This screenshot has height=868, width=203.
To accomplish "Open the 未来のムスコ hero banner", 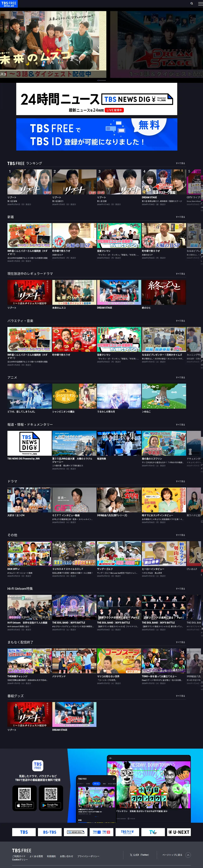I will tap(53, 44).
